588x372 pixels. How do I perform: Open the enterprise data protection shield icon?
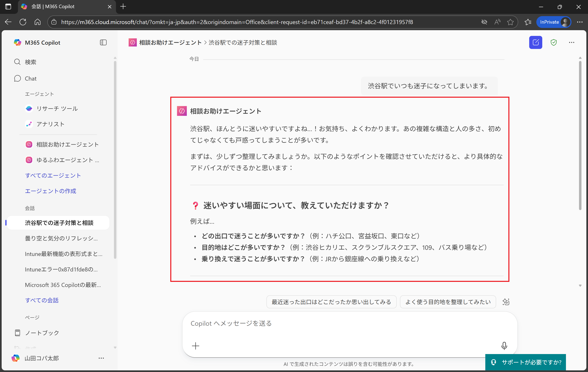pyautogui.click(x=553, y=42)
